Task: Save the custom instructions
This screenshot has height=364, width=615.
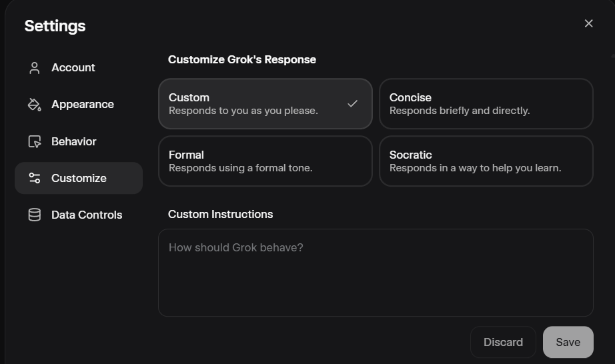Action: point(568,342)
